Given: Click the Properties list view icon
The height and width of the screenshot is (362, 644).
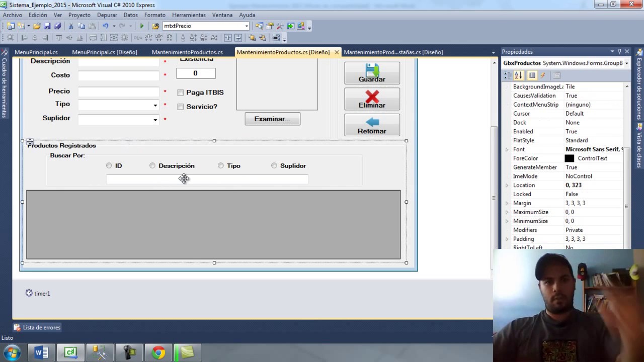Looking at the screenshot, I should (x=532, y=75).
